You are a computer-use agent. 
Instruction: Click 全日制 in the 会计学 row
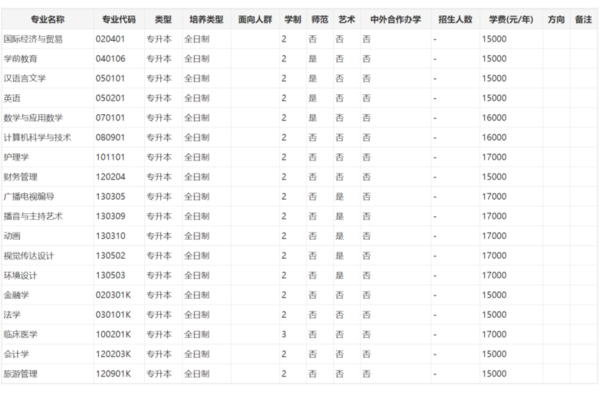coord(197,354)
